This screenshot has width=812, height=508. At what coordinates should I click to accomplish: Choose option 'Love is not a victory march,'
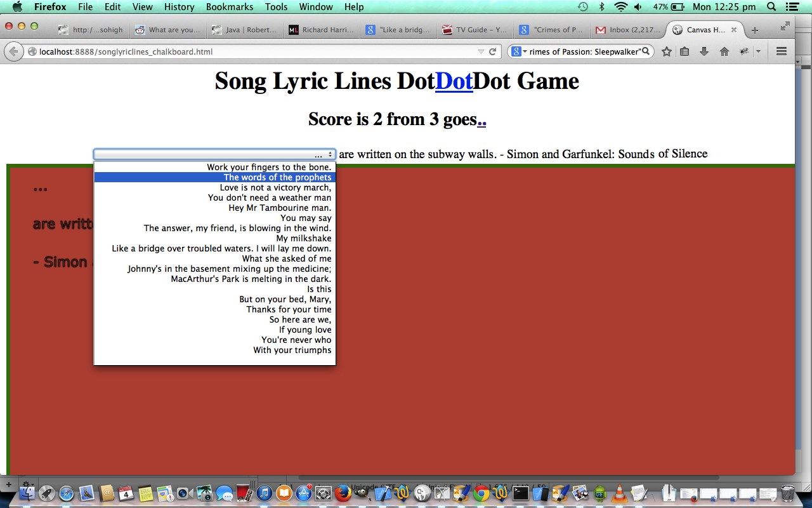(x=214, y=187)
